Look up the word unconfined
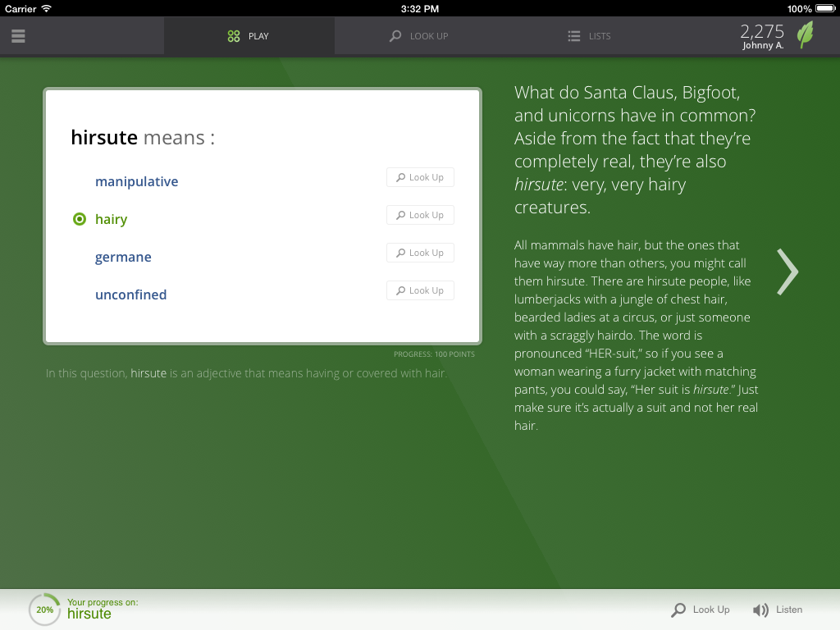 point(420,290)
